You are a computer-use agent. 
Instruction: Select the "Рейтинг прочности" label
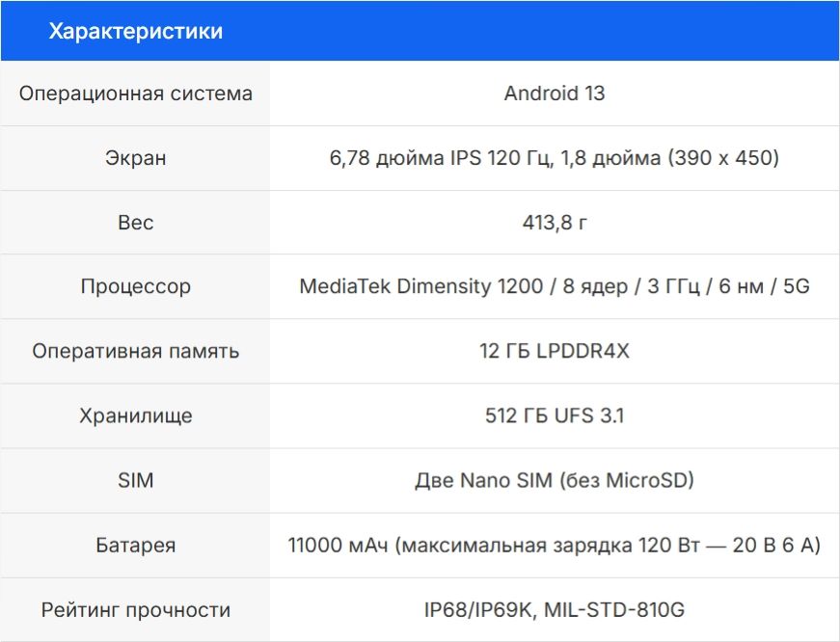click(x=136, y=610)
